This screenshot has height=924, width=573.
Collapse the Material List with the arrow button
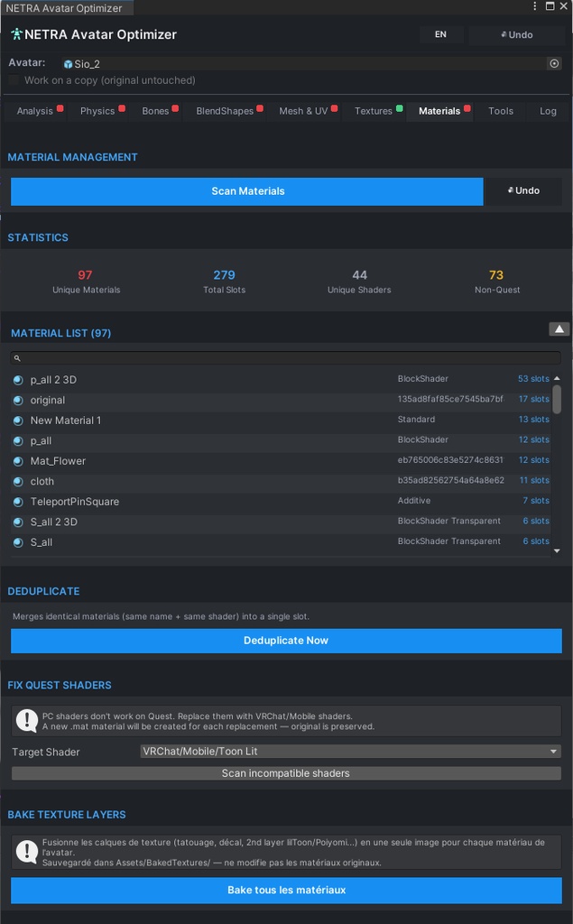[x=559, y=328]
